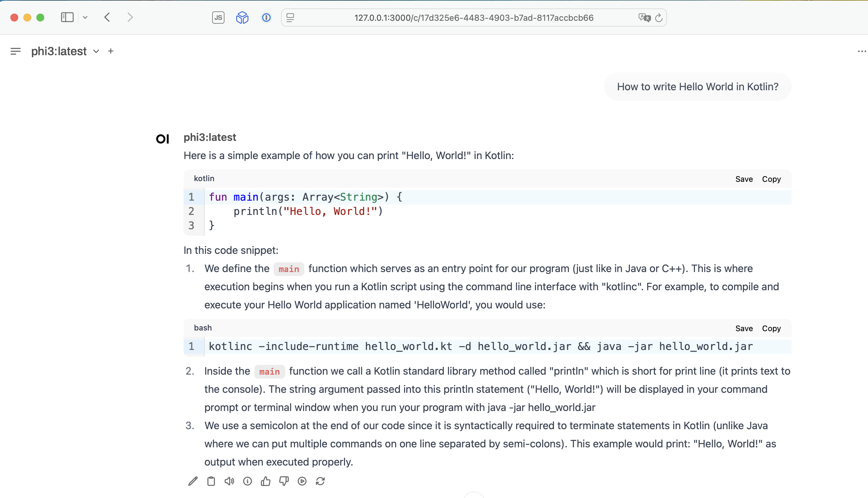This screenshot has height=498, width=868.
Task: Expand Safari tab group chevron dropdown
Action: (x=85, y=18)
